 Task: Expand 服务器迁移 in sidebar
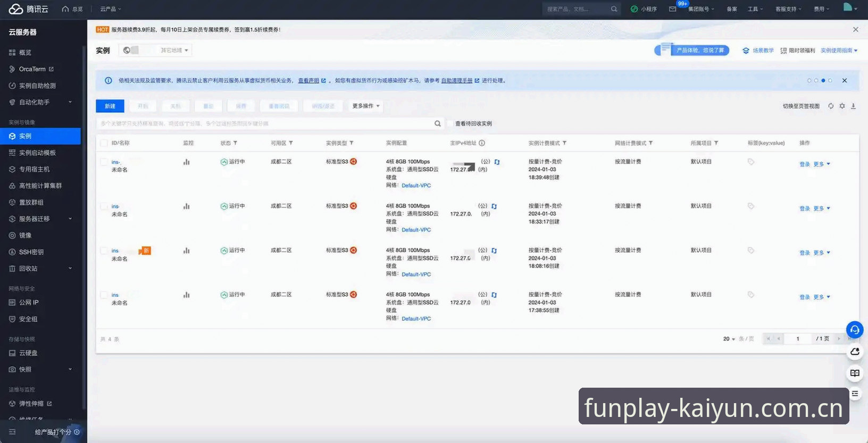point(70,219)
